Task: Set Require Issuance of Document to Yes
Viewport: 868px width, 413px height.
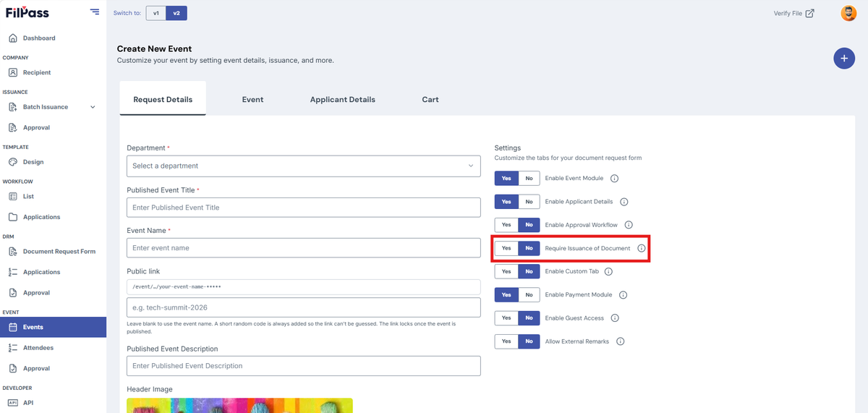Action: click(x=506, y=248)
